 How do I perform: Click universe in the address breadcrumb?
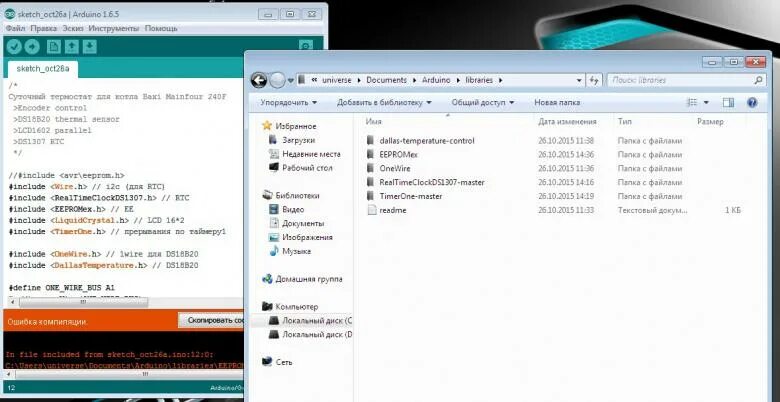pyautogui.click(x=336, y=80)
